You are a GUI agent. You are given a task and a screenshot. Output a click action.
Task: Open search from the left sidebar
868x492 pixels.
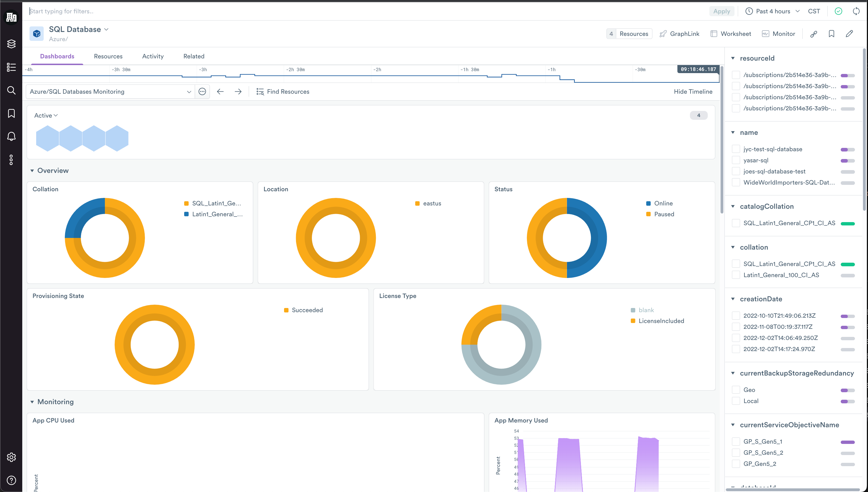[11, 90]
